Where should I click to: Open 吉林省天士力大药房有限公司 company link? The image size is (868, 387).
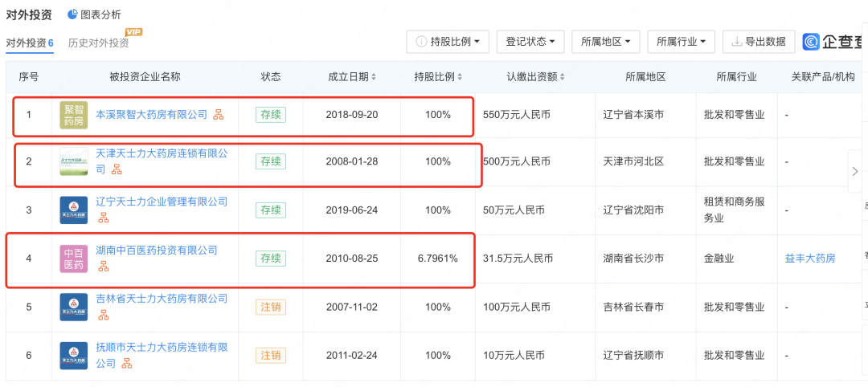coord(162,299)
